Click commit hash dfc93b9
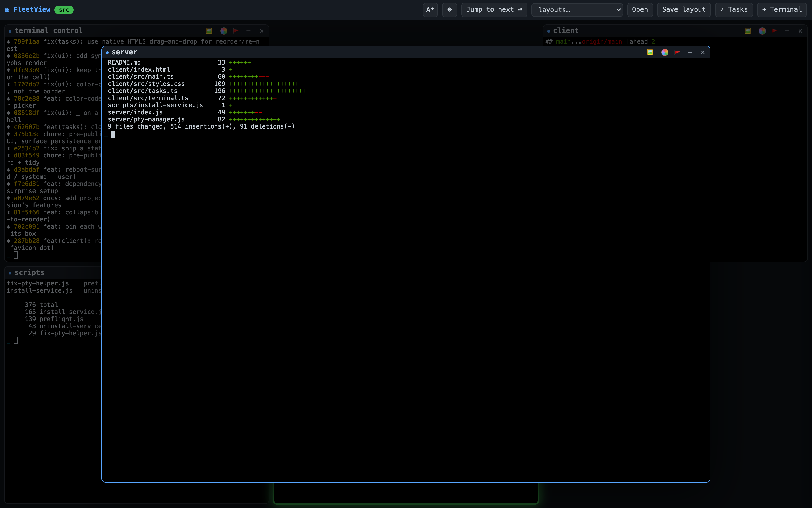Viewport: 812px width, 508px height. point(26,70)
